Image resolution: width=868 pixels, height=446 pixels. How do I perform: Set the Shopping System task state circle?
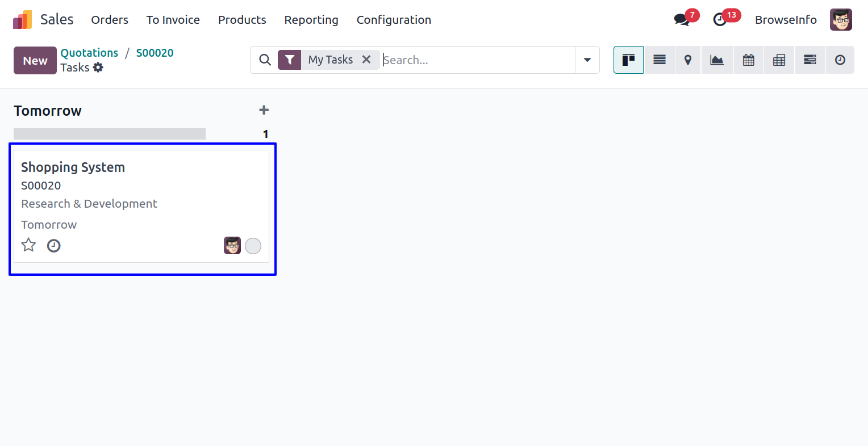click(253, 246)
